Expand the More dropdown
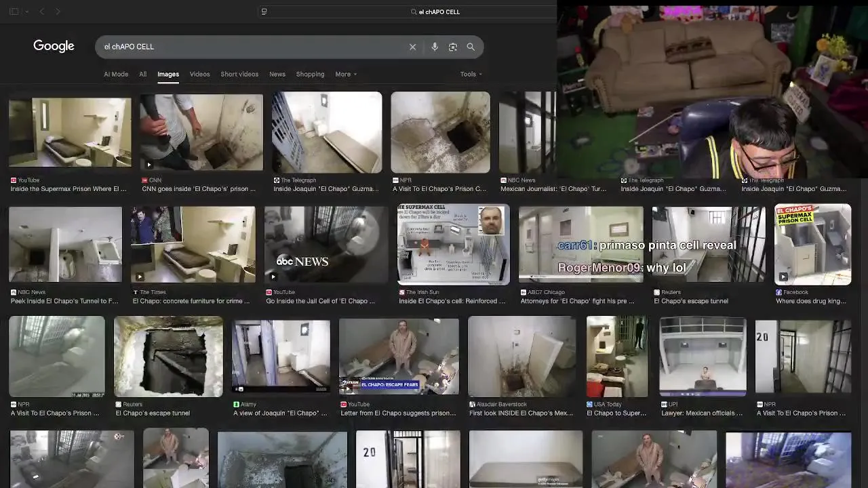The width and height of the screenshot is (868, 488). [346, 74]
